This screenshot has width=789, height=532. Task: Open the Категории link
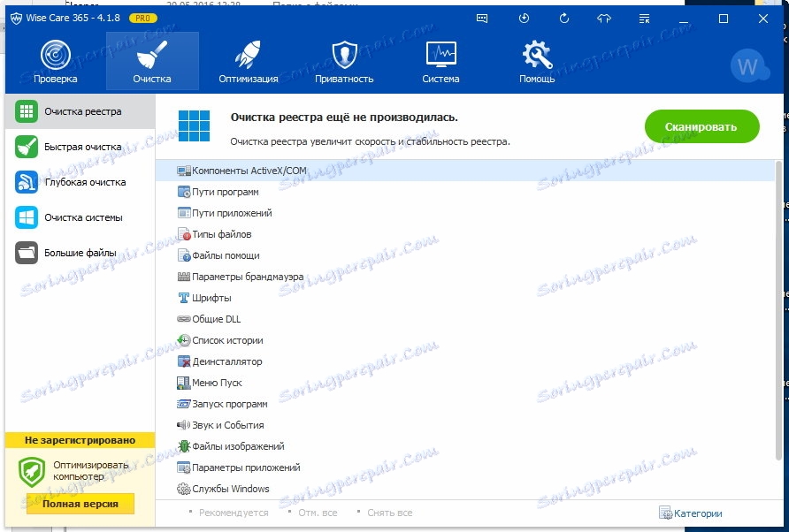pyautogui.click(x=690, y=513)
